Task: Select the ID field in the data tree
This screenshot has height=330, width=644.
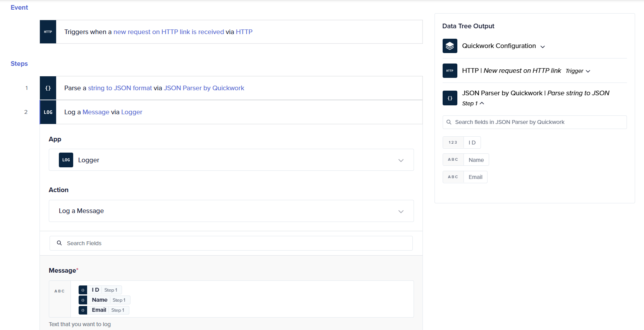Action: pos(472,143)
